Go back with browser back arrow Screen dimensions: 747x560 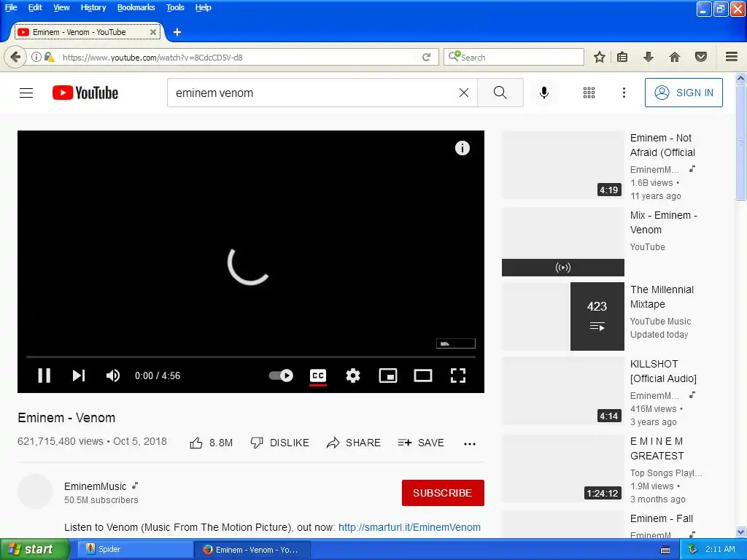coord(15,57)
